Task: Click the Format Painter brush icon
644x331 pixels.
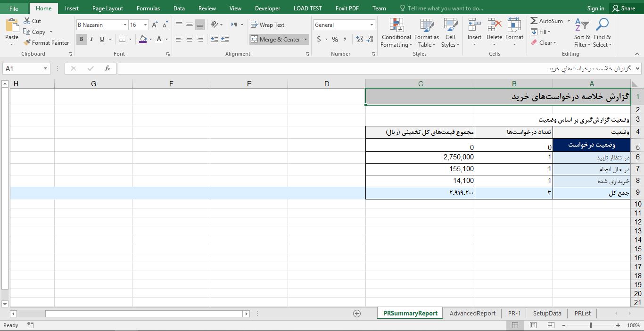Action: [27, 43]
